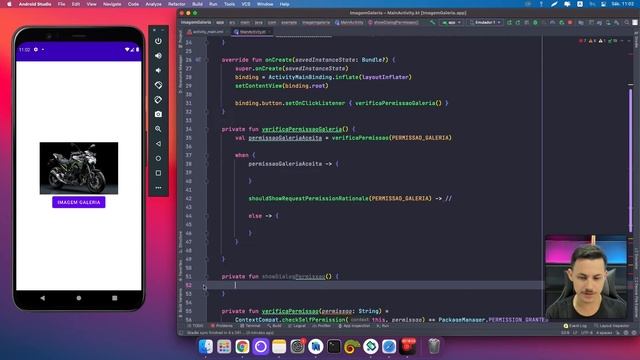Open Notes app from the Dock
The image size is (640, 360).
click(x=279, y=347)
